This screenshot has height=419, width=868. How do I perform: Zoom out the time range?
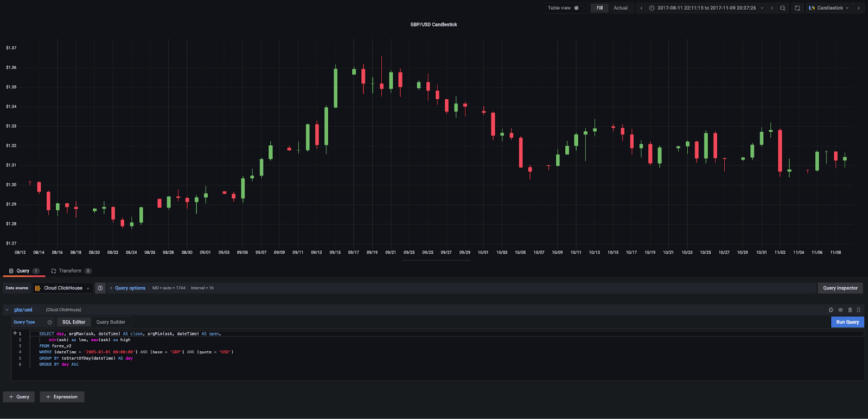coord(782,8)
